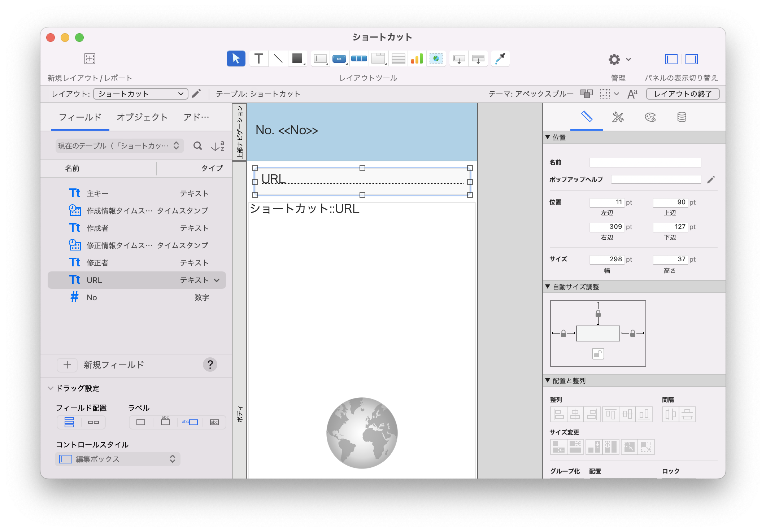Select the Field/Control tool

click(x=320, y=58)
